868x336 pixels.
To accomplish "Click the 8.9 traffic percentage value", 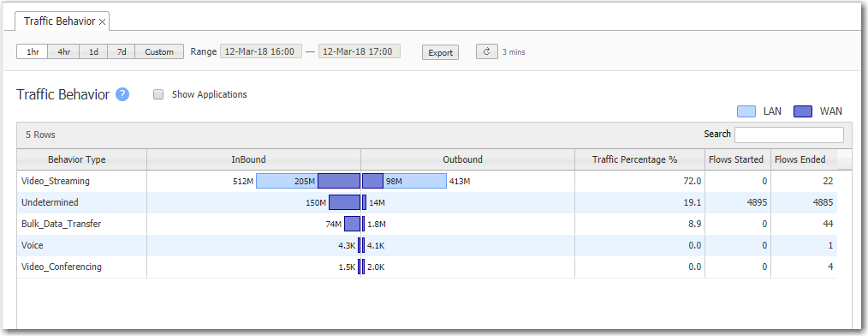I will [x=694, y=224].
